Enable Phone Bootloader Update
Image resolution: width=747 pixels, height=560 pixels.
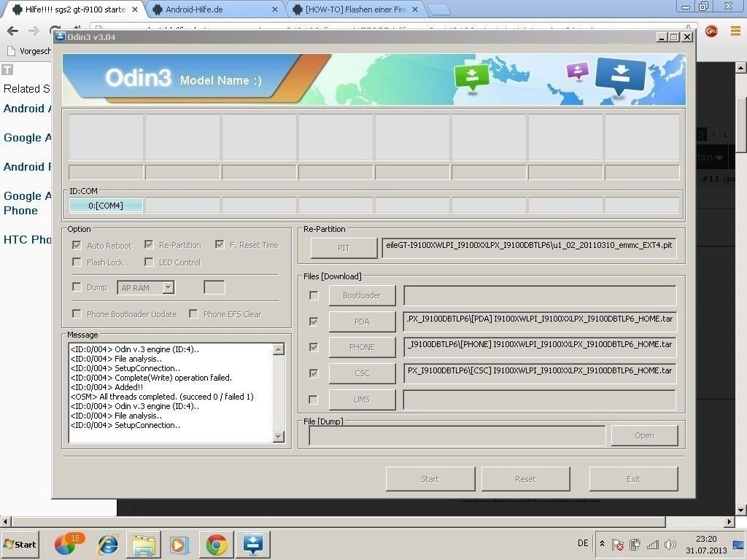(x=76, y=314)
